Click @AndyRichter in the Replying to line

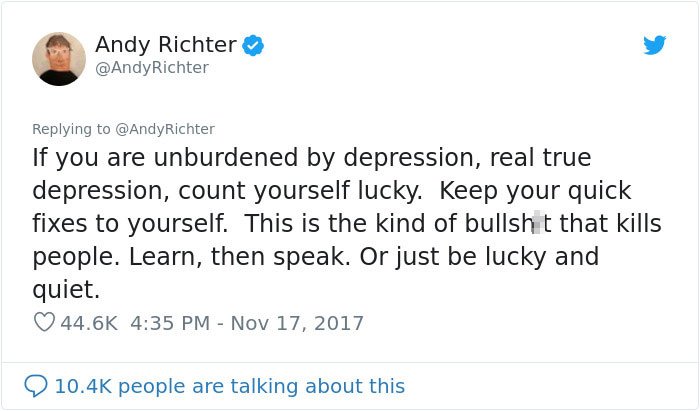pos(165,129)
